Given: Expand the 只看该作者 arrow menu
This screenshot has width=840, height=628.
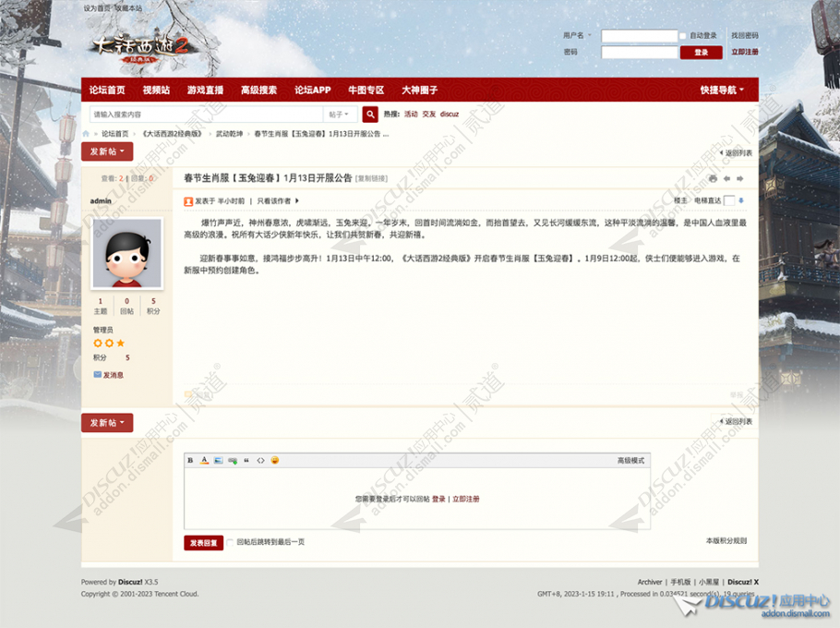Looking at the screenshot, I should (x=297, y=201).
